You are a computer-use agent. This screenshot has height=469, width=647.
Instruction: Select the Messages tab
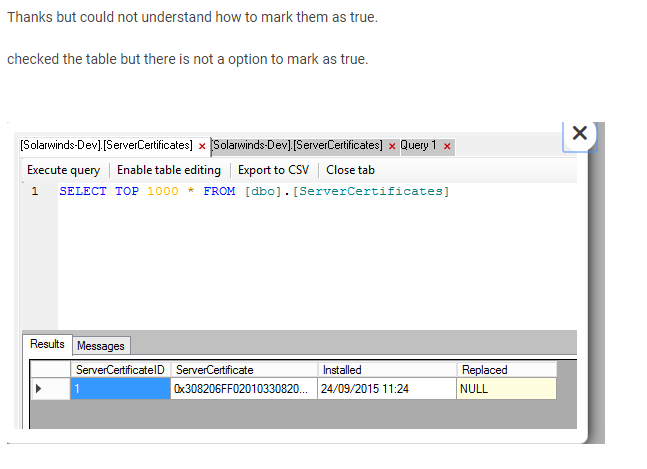[101, 346]
